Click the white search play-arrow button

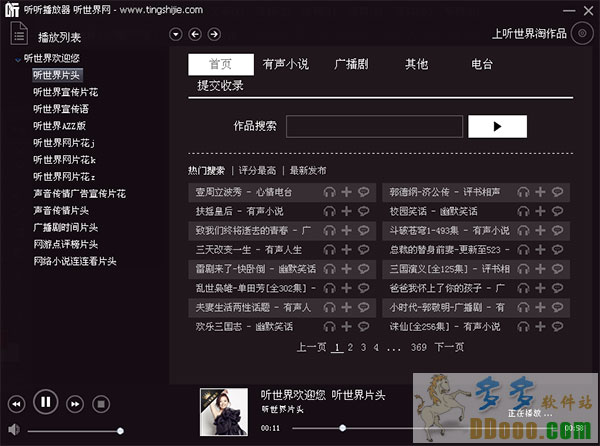point(497,126)
